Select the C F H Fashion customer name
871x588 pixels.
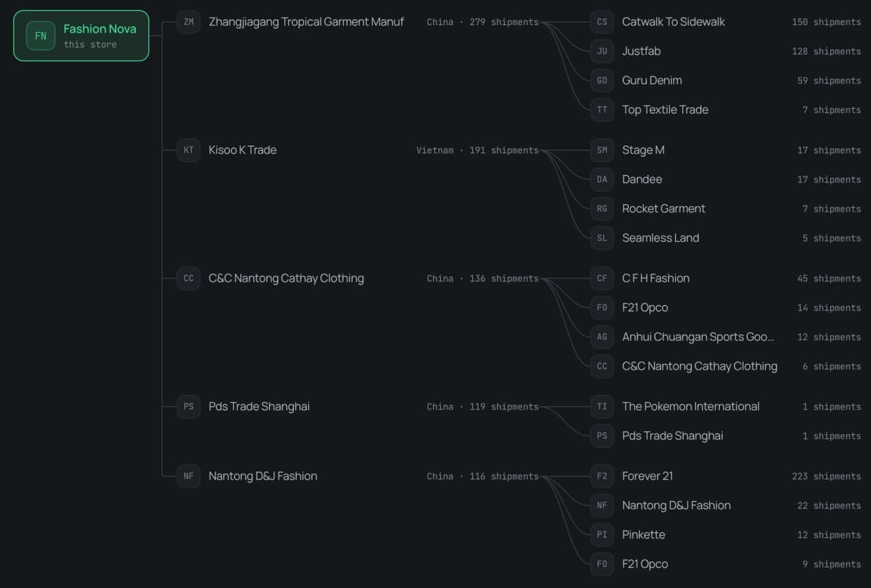pos(656,278)
